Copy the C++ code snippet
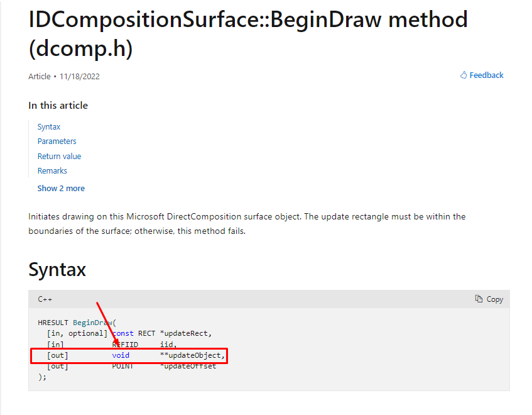 pyautogui.click(x=489, y=299)
